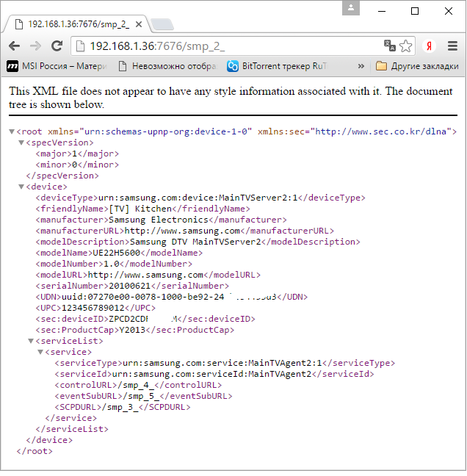Click the sec:deviceID line

[x=145, y=319]
